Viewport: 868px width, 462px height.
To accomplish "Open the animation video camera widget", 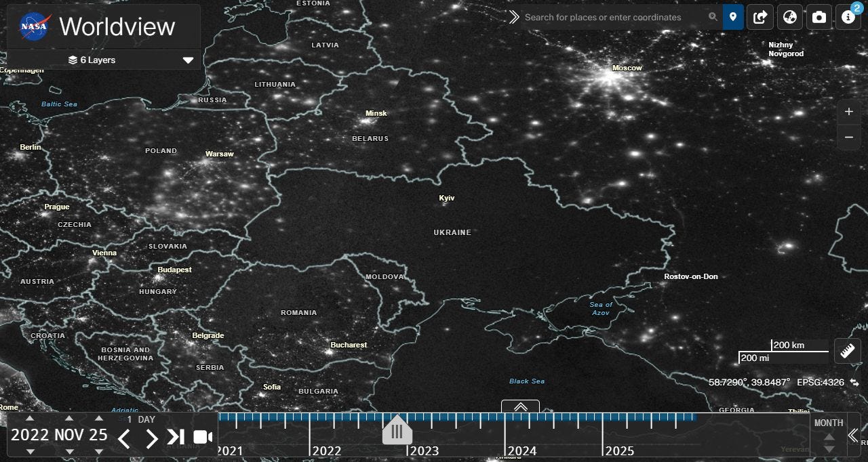I will tap(203, 437).
